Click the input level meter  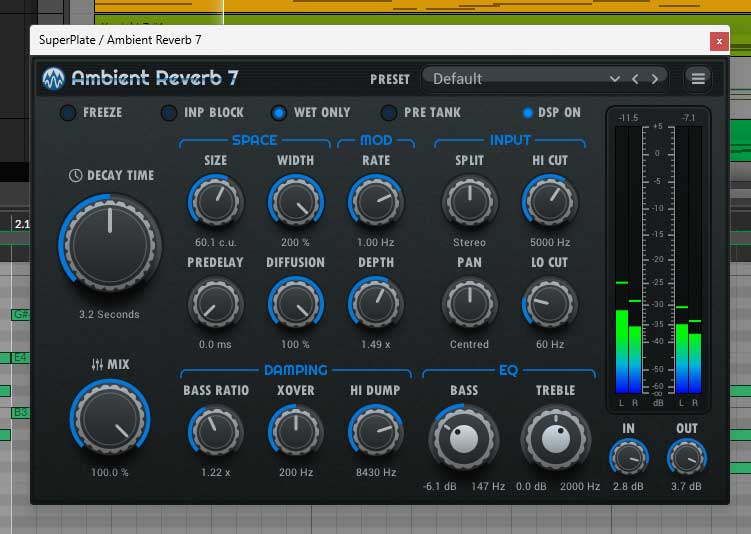pyautogui.click(x=628, y=260)
